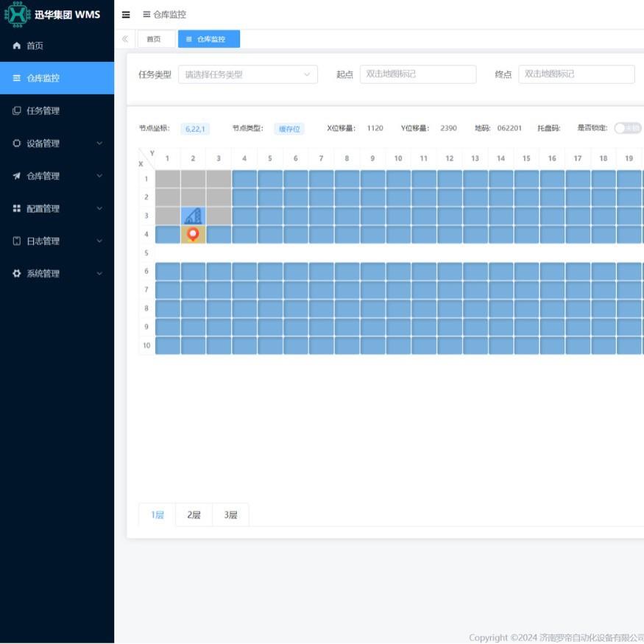Click the 6,22,1 node coordinate tag

[x=195, y=129]
